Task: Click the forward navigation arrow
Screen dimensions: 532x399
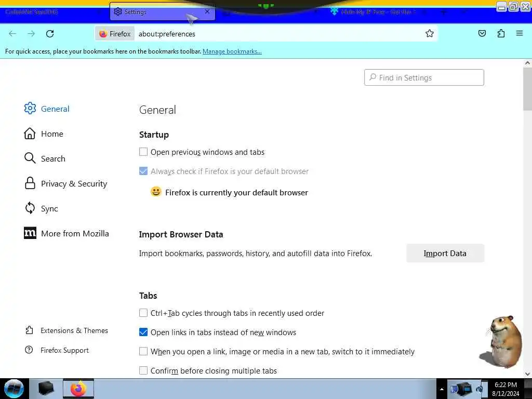Action: [x=31, y=34]
